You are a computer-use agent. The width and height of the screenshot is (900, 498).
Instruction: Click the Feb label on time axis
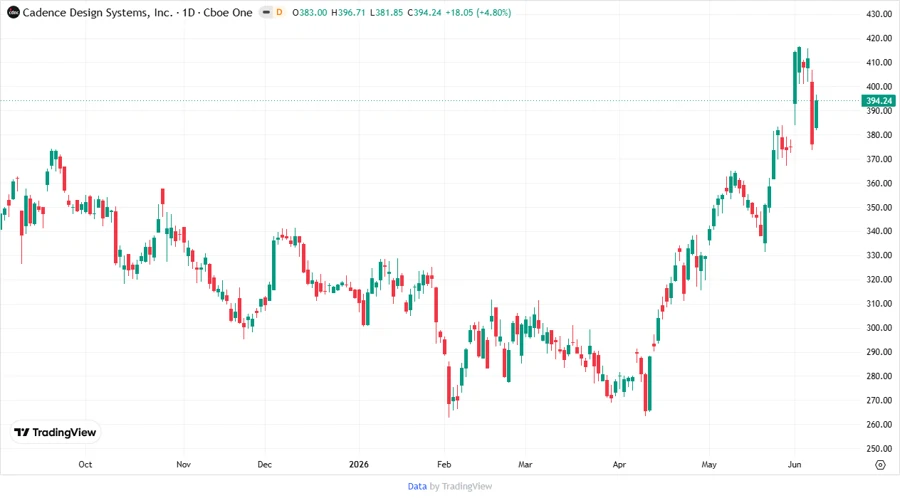444,464
